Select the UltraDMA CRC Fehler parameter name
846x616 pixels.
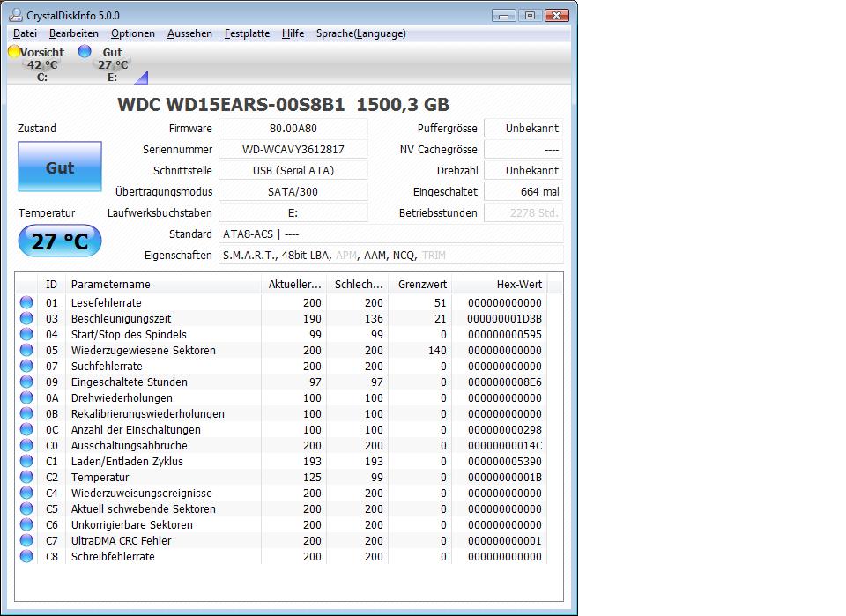pyautogui.click(x=122, y=540)
